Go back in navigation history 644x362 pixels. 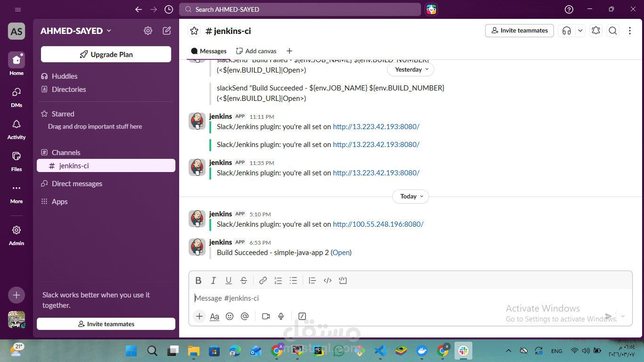tap(138, 9)
